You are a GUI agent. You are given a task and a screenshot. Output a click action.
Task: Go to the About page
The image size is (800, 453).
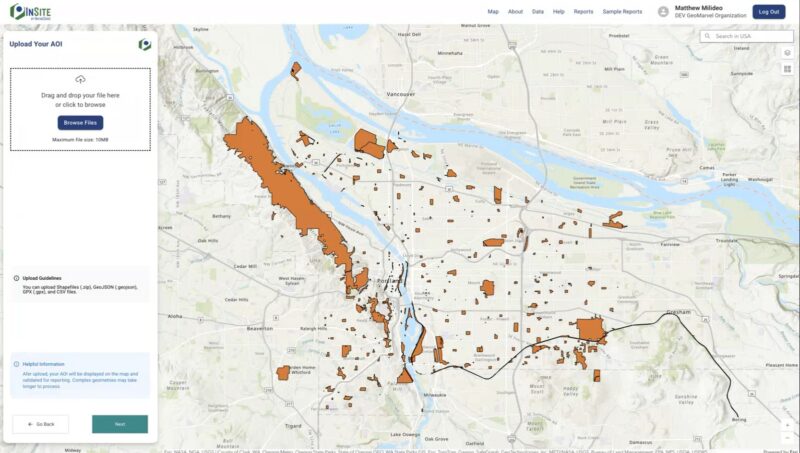[515, 12]
